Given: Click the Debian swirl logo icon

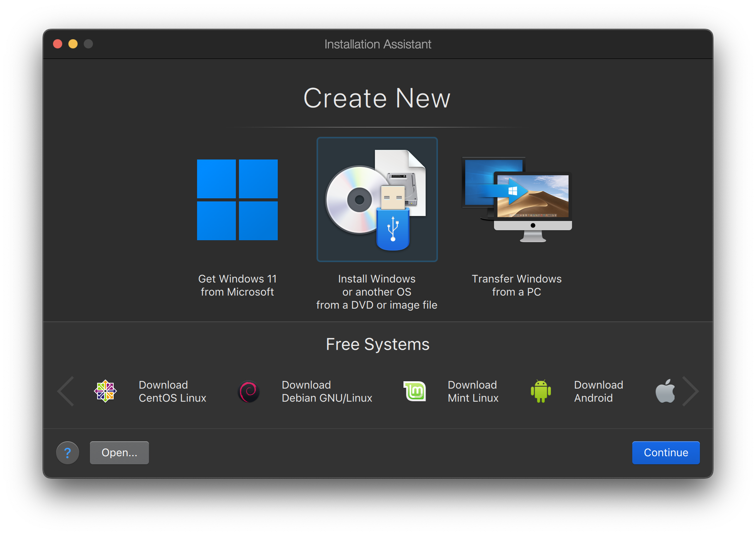Looking at the screenshot, I should coord(249,391).
